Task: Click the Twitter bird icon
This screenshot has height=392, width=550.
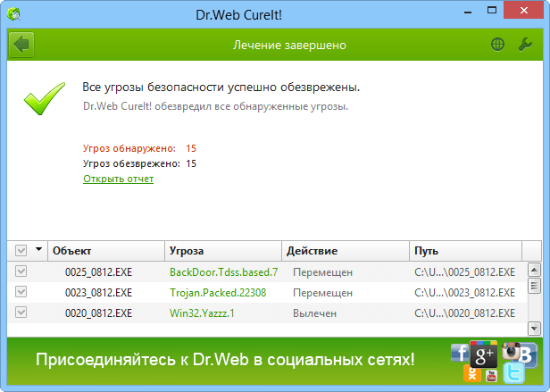Action: [514, 373]
